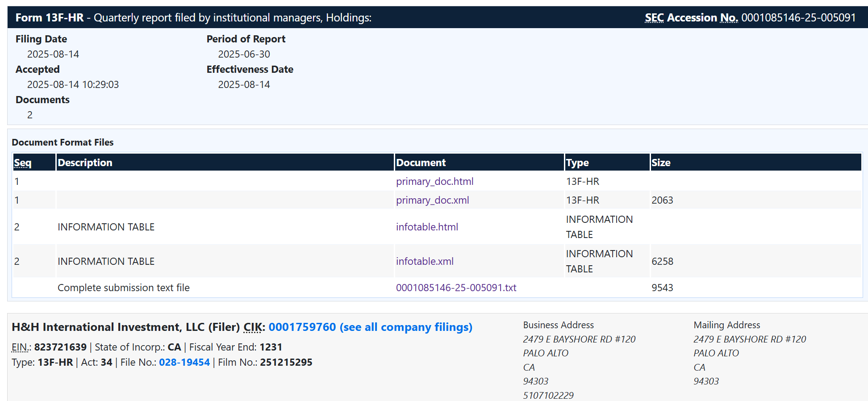Click the Size column header
The image size is (868, 401).
pos(661,163)
